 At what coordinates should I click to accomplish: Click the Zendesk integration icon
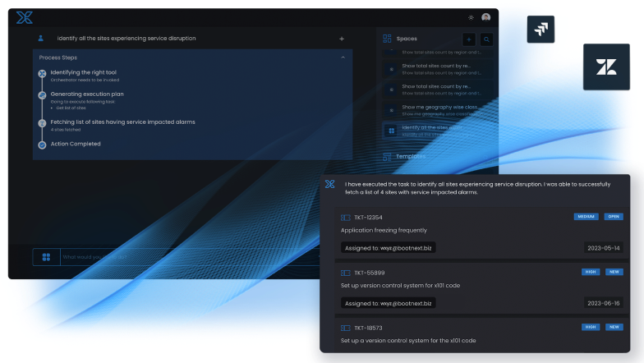[606, 67]
